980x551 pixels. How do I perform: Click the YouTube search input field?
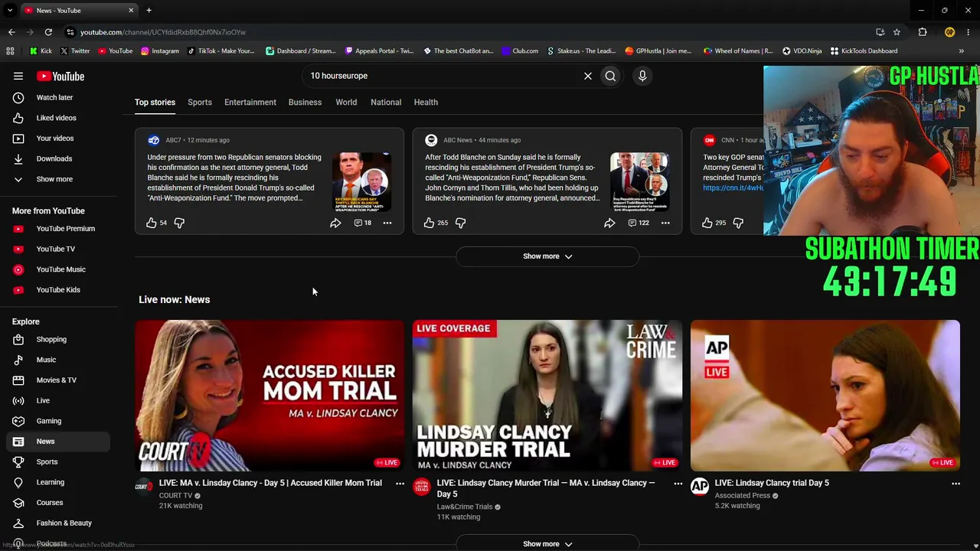pyautogui.click(x=440, y=76)
